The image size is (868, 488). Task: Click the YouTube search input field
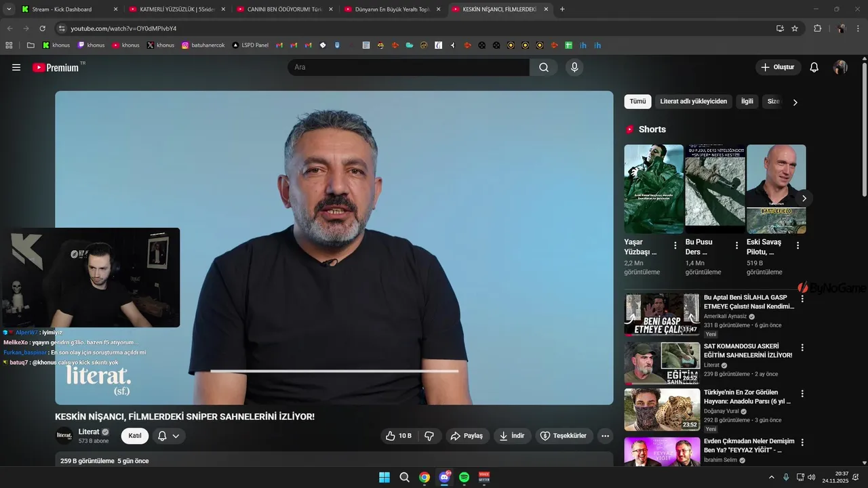click(x=408, y=67)
